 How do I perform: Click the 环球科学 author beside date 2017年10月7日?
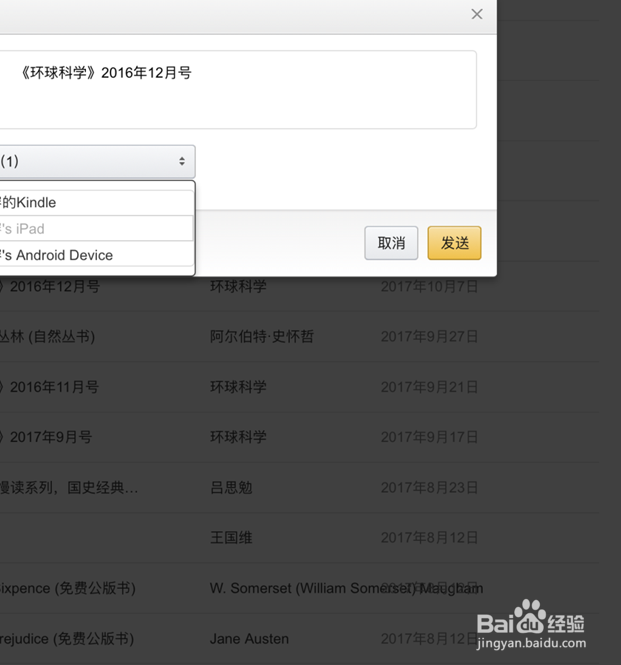238,286
